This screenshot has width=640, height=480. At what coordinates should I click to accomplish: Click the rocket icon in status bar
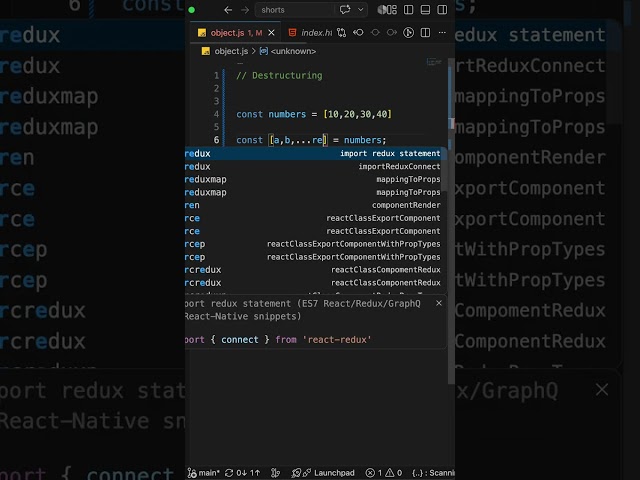[x=297, y=473]
